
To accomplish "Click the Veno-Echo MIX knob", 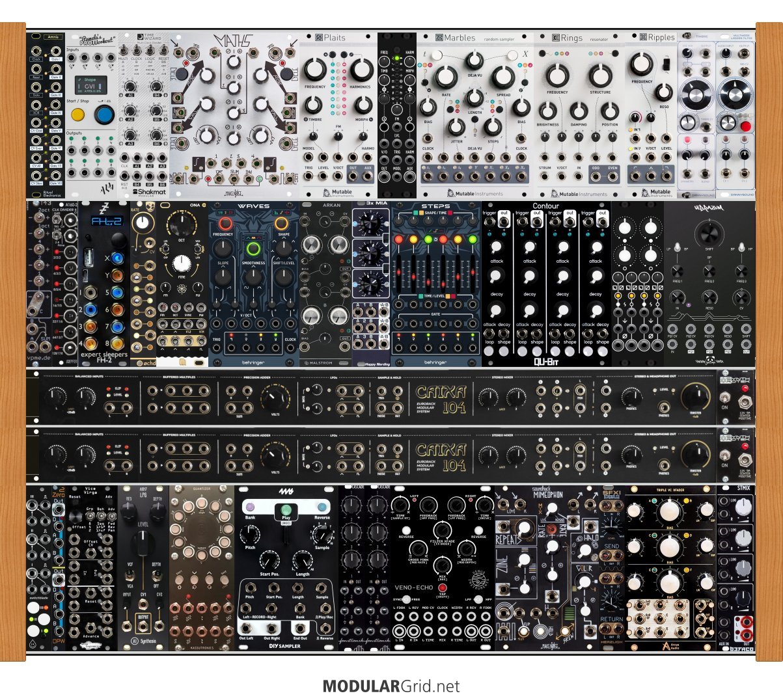I will pos(443,565).
